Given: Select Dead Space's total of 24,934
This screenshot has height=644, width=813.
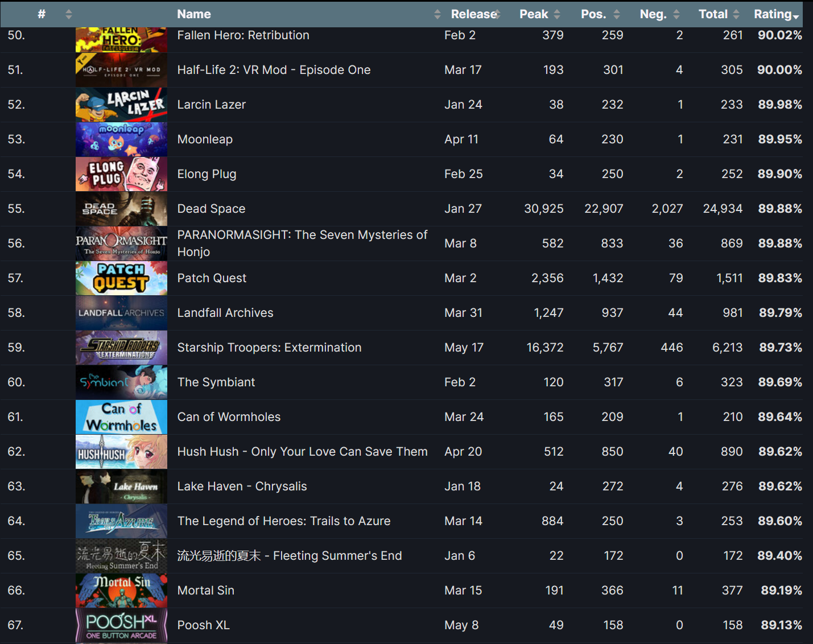Looking at the screenshot, I should [723, 209].
